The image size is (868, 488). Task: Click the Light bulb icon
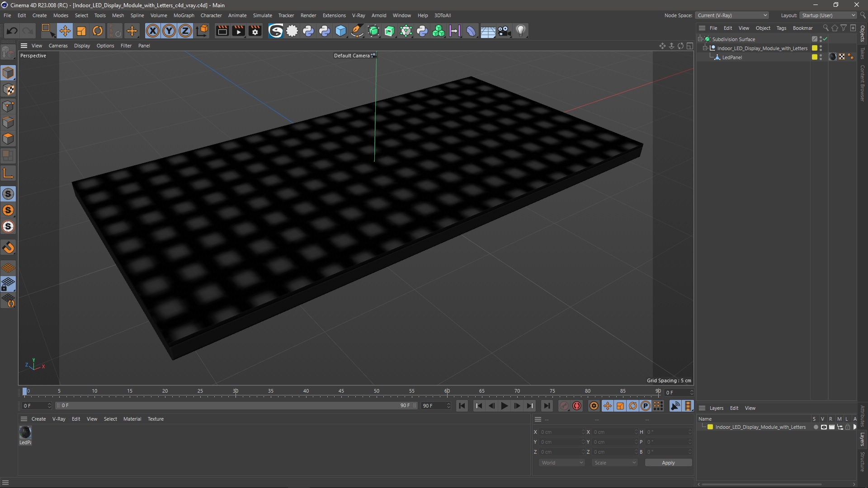click(521, 31)
